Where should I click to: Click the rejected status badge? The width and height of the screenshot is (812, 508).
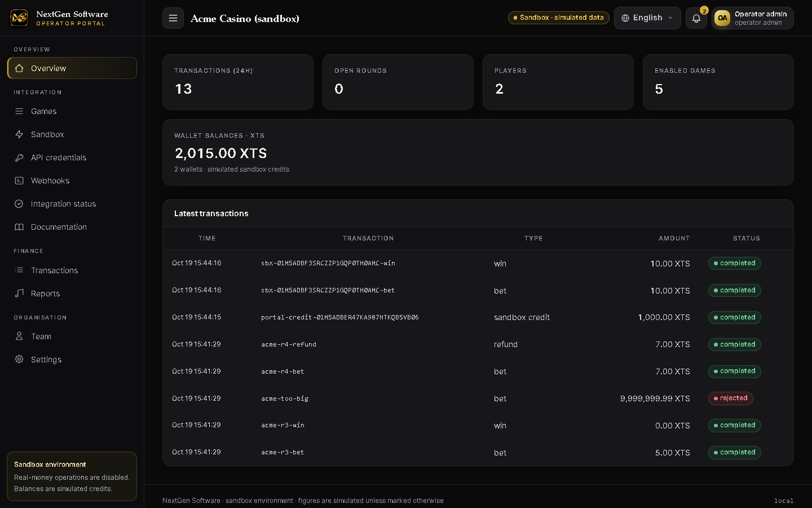[x=731, y=398]
